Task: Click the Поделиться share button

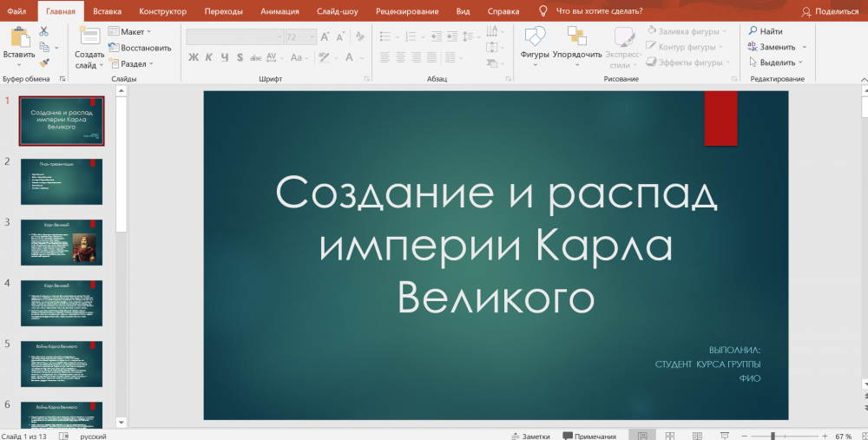Action: tap(830, 11)
